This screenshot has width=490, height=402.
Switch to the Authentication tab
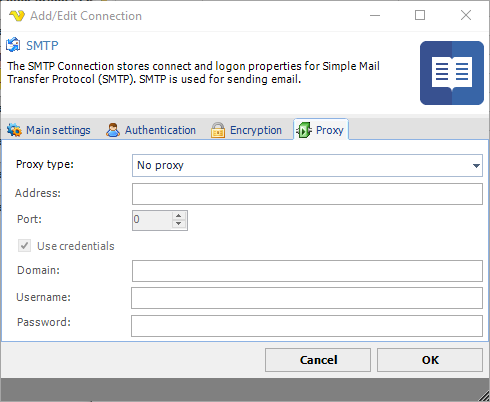(151, 130)
